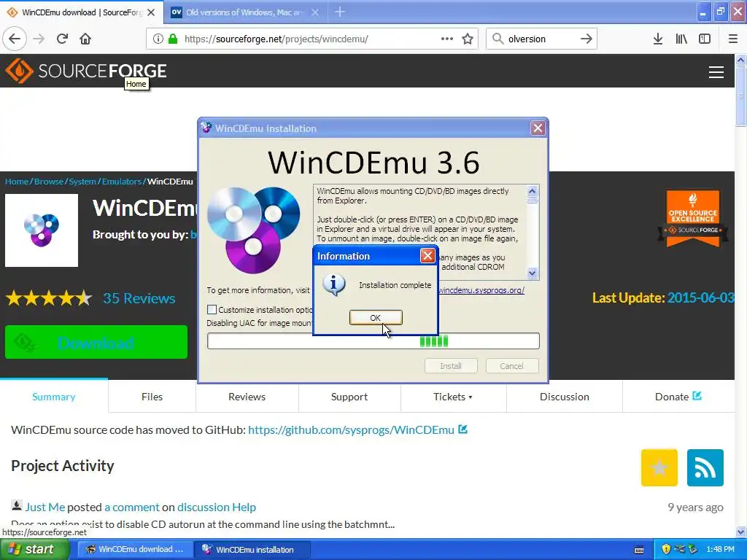Screen dimensions: 747x560
Task: Click Emulators breadcrumb link
Action: click(122, 182)
